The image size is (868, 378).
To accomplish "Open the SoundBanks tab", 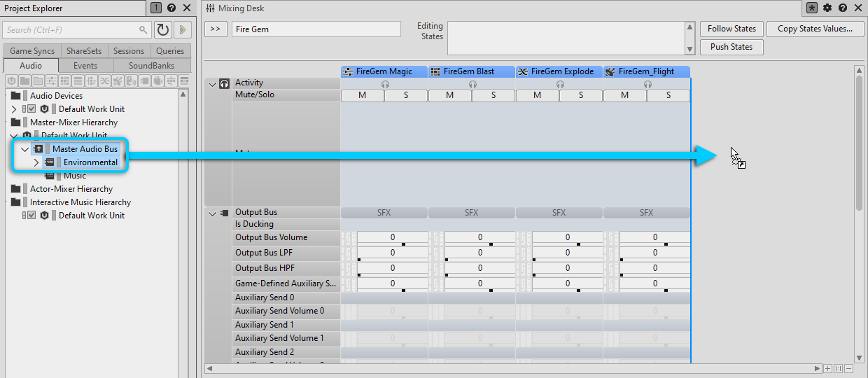I will [151, 65].
